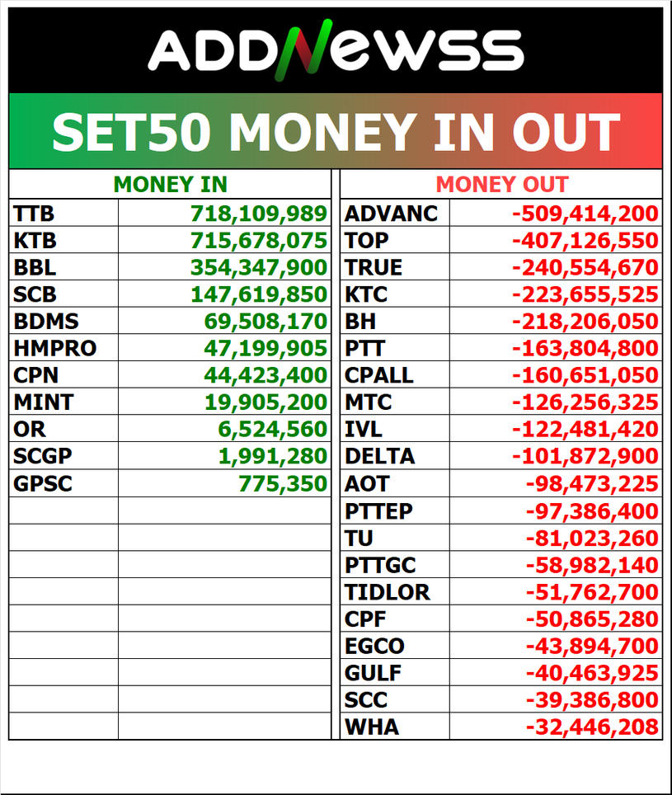Select the PTTEP ticker cell
672x795 pixels.
point(378,511)
